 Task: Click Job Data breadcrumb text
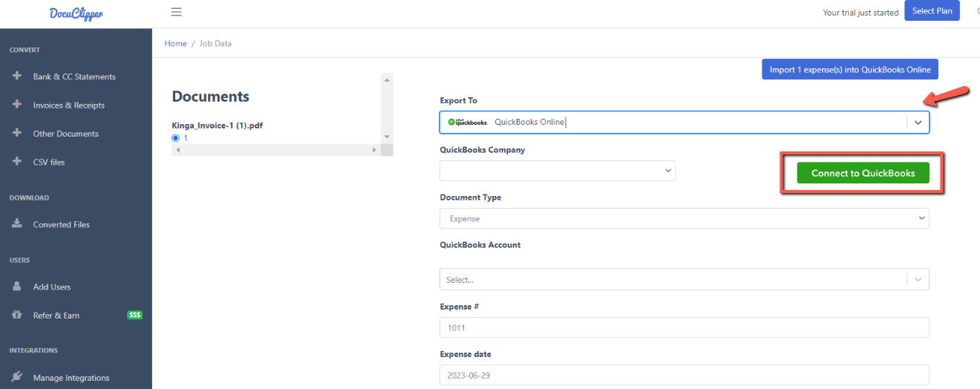click(215, 43)
